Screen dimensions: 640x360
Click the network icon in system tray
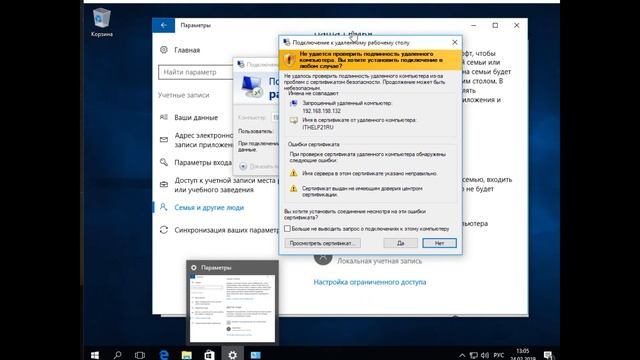coord(473,355)
